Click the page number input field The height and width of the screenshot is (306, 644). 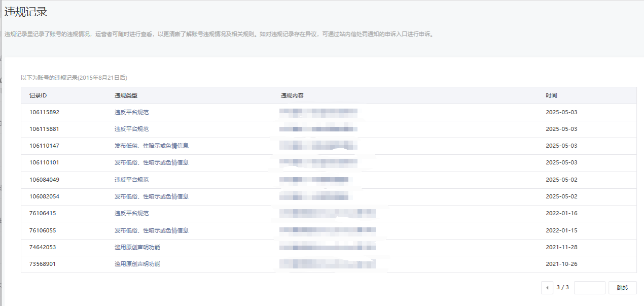click(589, 288)
